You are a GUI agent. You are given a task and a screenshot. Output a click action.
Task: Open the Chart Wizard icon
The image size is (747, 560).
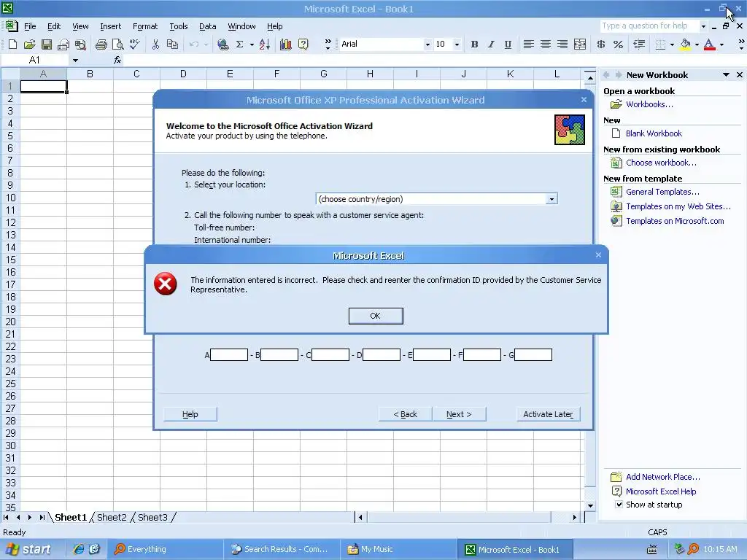coord(285,44)
